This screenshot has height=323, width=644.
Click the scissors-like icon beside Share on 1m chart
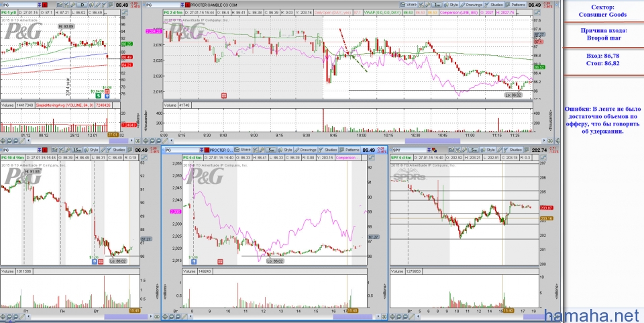[x=421, y=5]
